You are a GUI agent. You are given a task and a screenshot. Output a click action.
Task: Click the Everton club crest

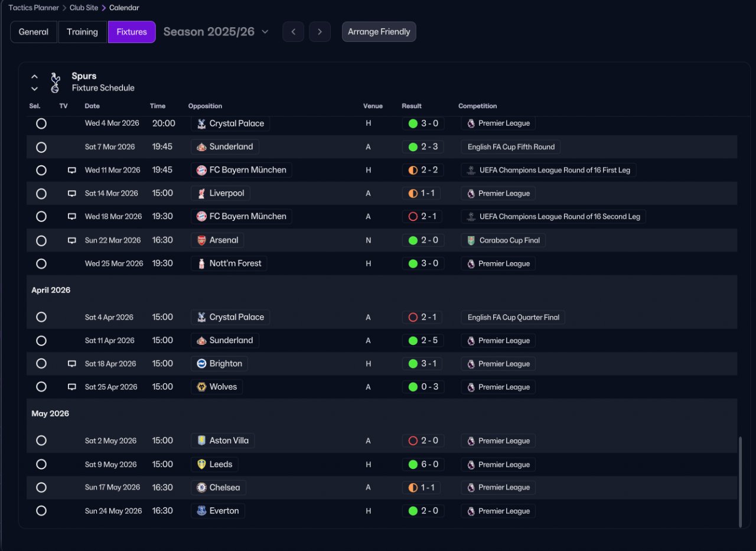tap(201, 511)
